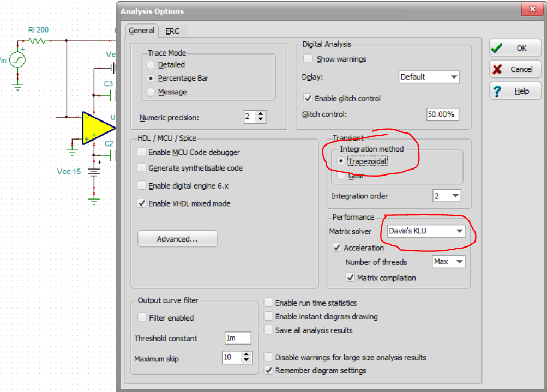Click the Threshold constant input field

click(x=238, y=338)
